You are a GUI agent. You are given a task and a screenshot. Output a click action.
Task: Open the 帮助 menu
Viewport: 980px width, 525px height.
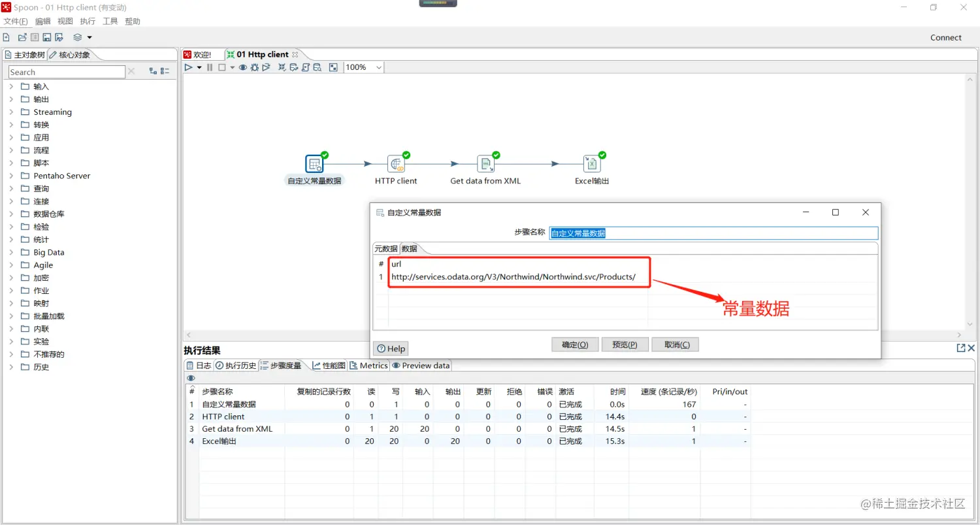click(x=133, y=22)
